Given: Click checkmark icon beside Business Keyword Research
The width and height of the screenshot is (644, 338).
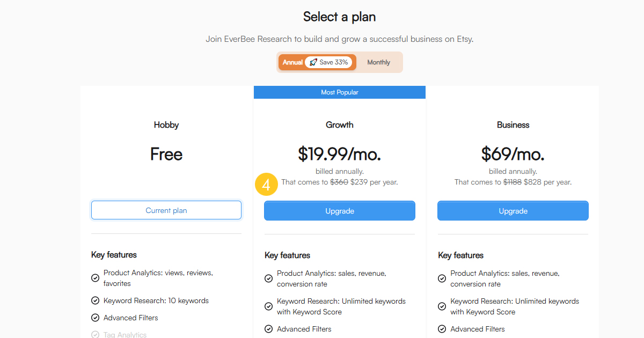Looking at the screenshot, I should (x=442, y=306).
